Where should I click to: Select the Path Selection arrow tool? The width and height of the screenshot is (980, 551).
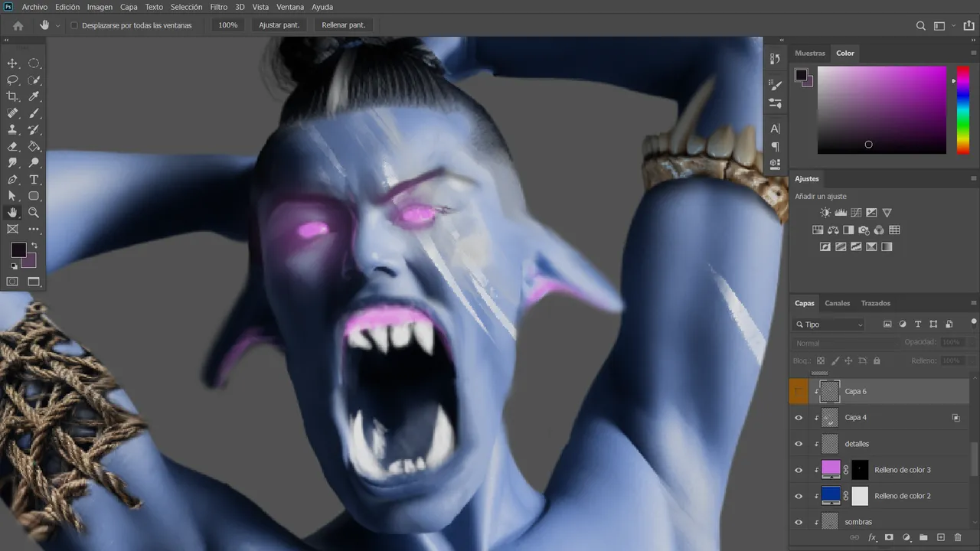tap(12, 196)
